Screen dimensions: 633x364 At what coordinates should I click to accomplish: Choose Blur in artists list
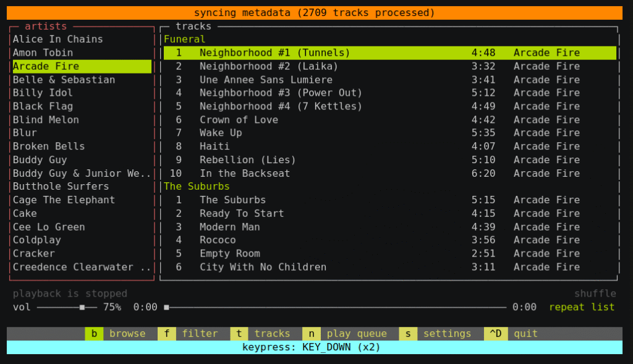click(x=82, y=133)
